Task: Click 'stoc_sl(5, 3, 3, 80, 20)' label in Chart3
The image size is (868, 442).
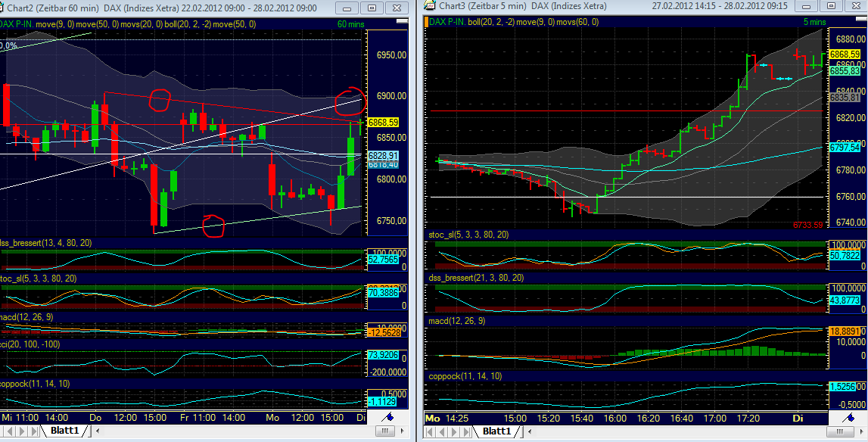Action: click(x=469, y=235)
